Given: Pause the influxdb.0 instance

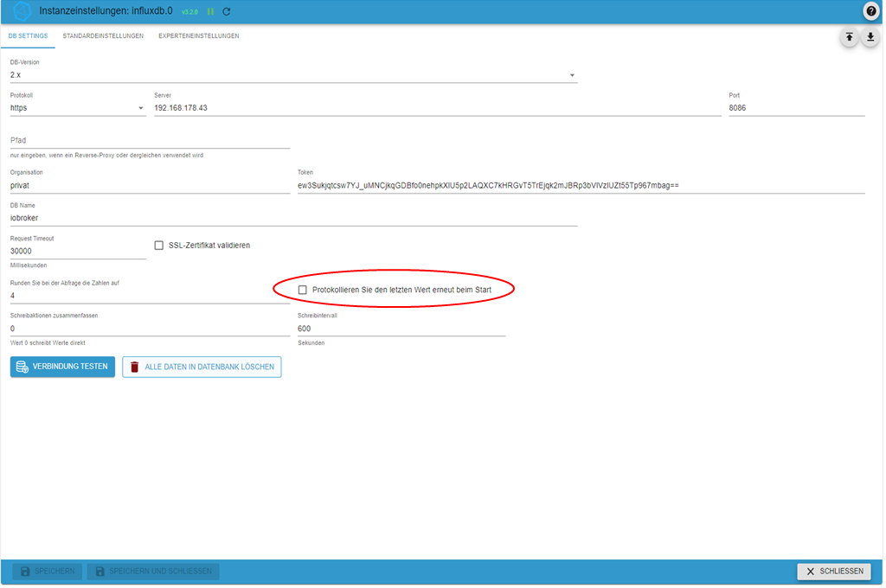Looking at the screenshot, I should [210, 11].
